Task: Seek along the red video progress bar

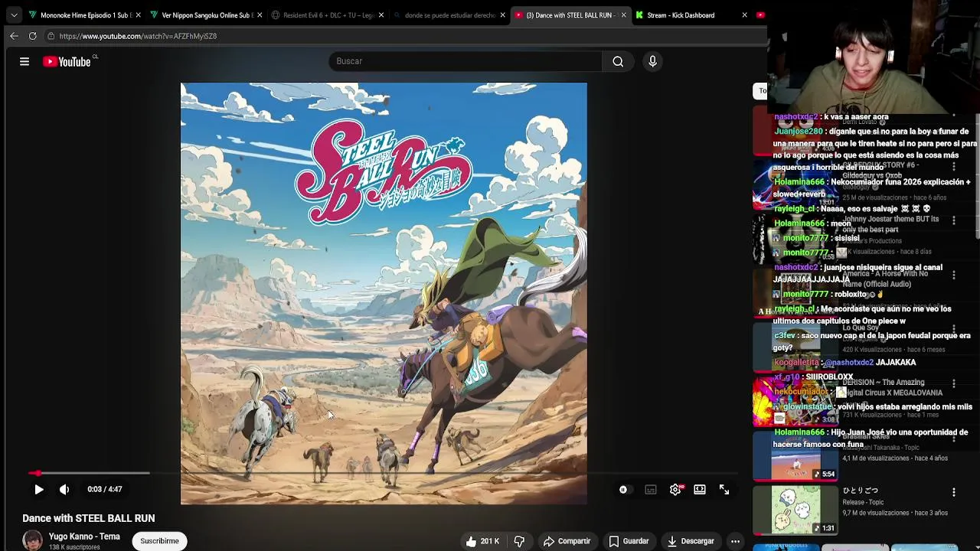Action: pyautogui.click(x=383, y=473)
